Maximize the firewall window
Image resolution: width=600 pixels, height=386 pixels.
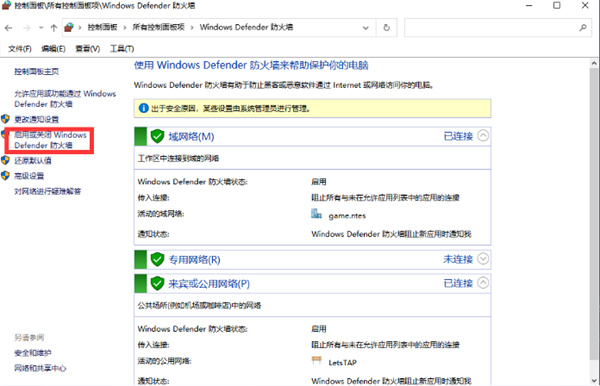click(x=557, y=5)
